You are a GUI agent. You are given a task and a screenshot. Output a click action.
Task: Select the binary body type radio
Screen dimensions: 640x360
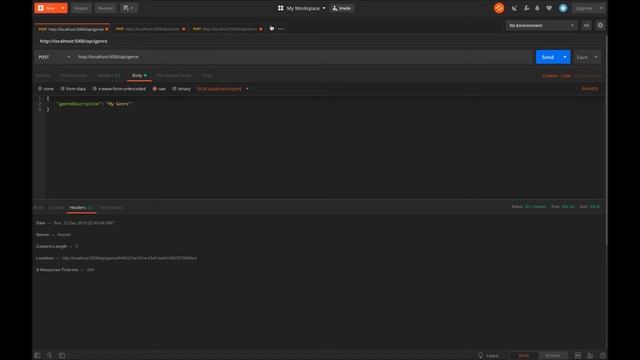174,89
